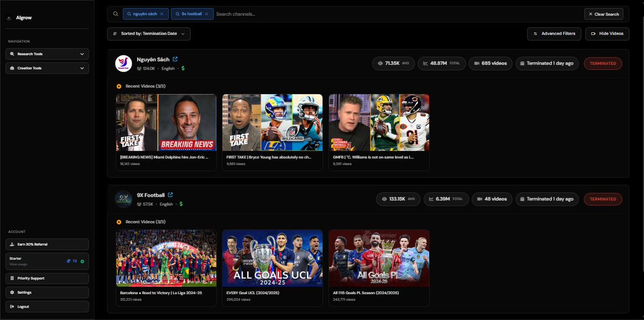
Task: Click the 312,221 views text
Action: point(131,300)
